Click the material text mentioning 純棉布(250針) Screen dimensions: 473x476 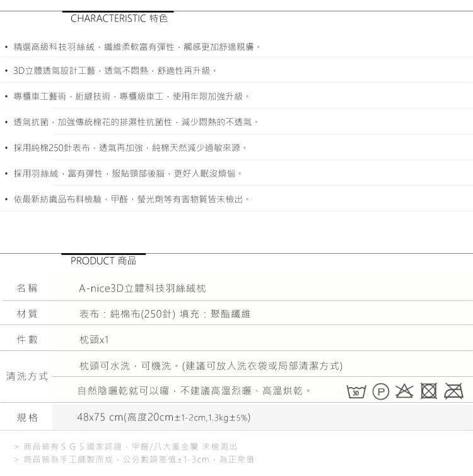[165, 314]
